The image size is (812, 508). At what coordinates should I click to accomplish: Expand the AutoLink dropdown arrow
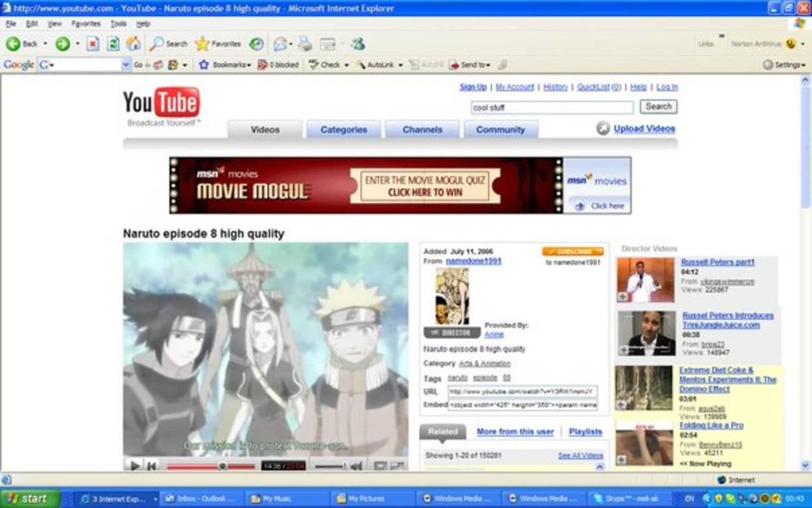[400, 65]
